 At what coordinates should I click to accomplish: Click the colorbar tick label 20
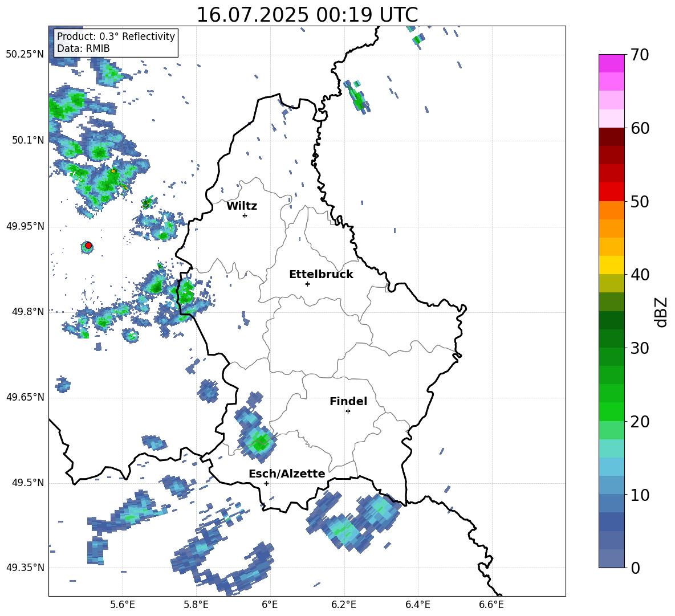pyautogui.click(x=640, y=421)
